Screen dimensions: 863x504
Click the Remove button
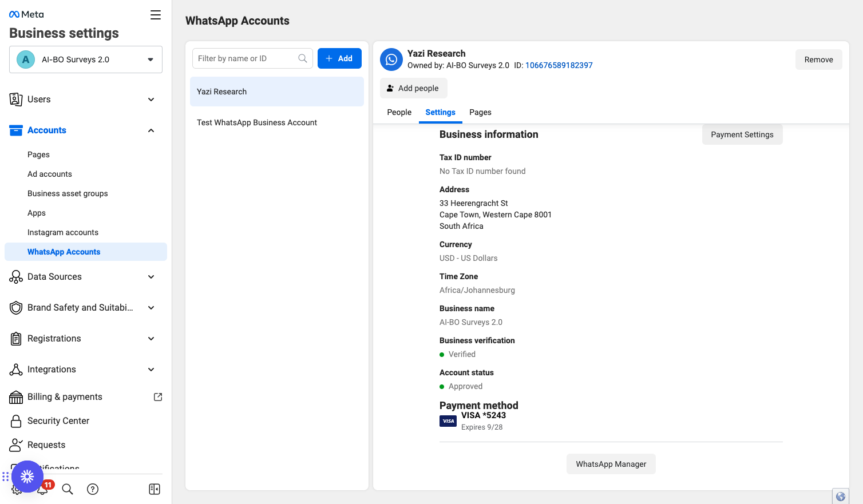tap(819, 59)
